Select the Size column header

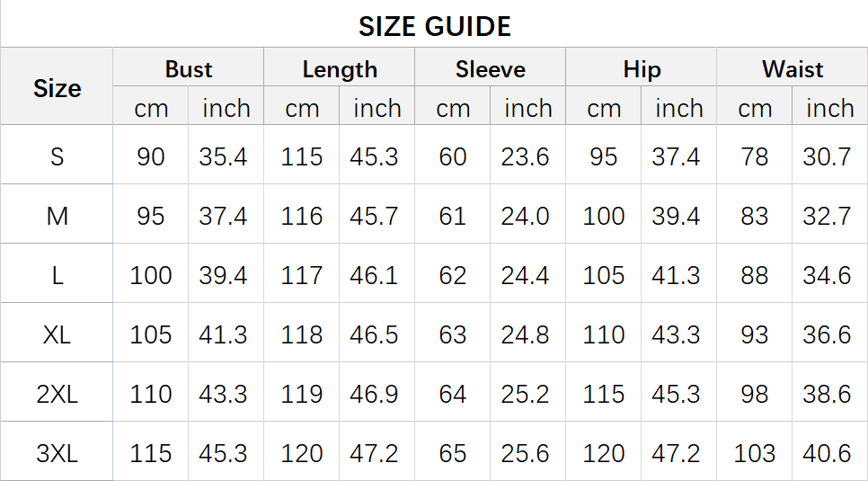coord(57,88)
